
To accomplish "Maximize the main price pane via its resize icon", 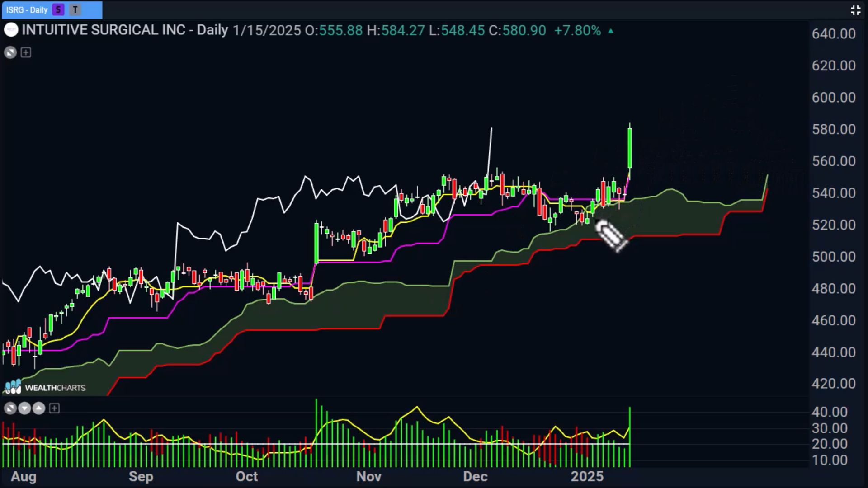I will point(10,52).
